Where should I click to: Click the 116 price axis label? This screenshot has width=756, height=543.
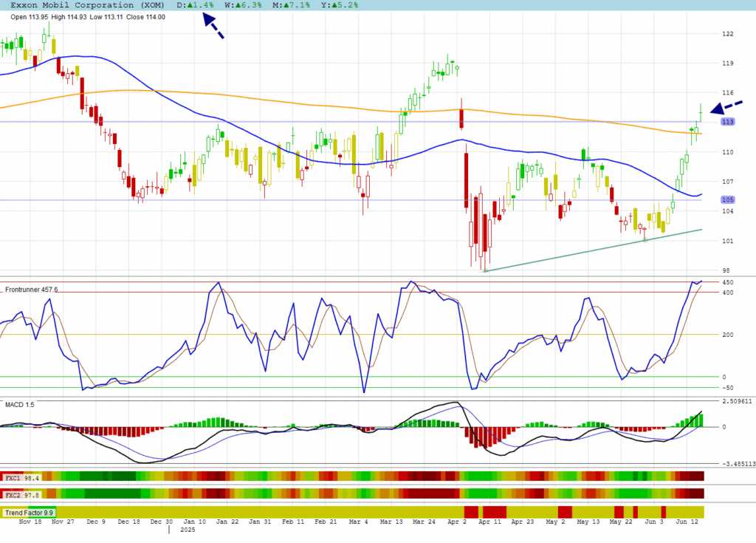click(727, 92)
